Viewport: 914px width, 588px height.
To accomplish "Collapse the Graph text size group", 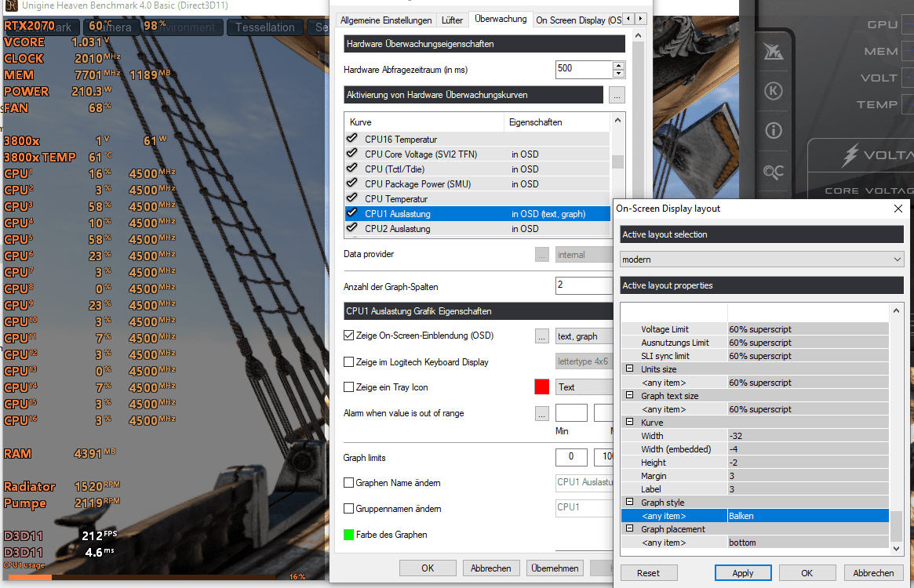I will [629, 395].
